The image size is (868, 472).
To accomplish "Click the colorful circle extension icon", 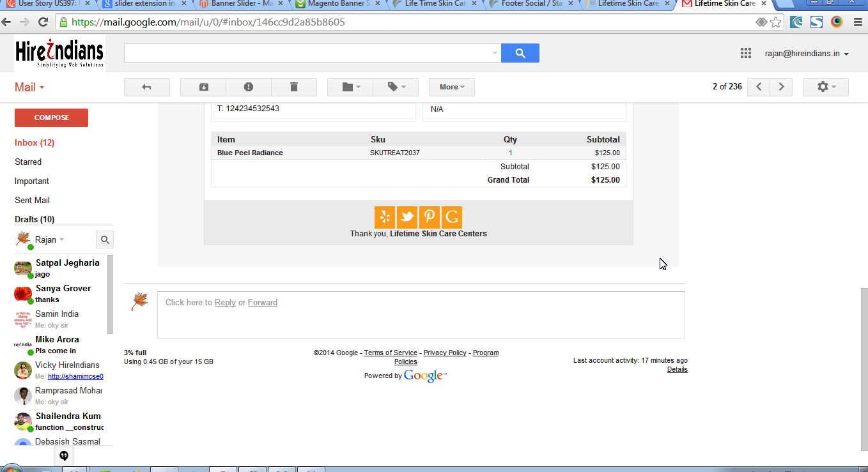I will 837,22.
